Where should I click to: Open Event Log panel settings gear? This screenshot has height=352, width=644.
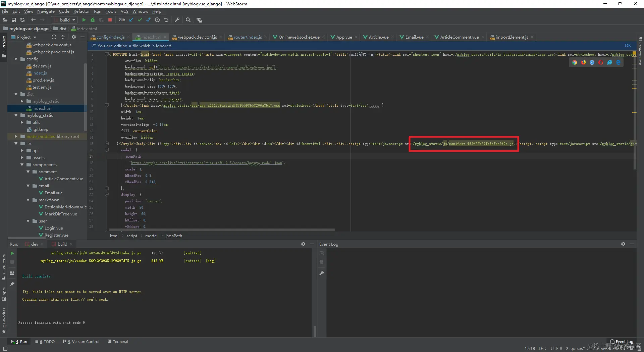point(623,244)
